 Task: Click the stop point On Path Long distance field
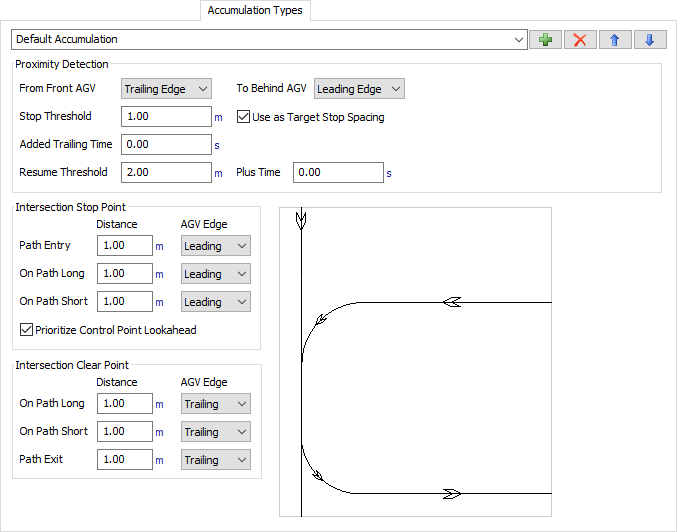pyautogui.click(x=124, y=274)
